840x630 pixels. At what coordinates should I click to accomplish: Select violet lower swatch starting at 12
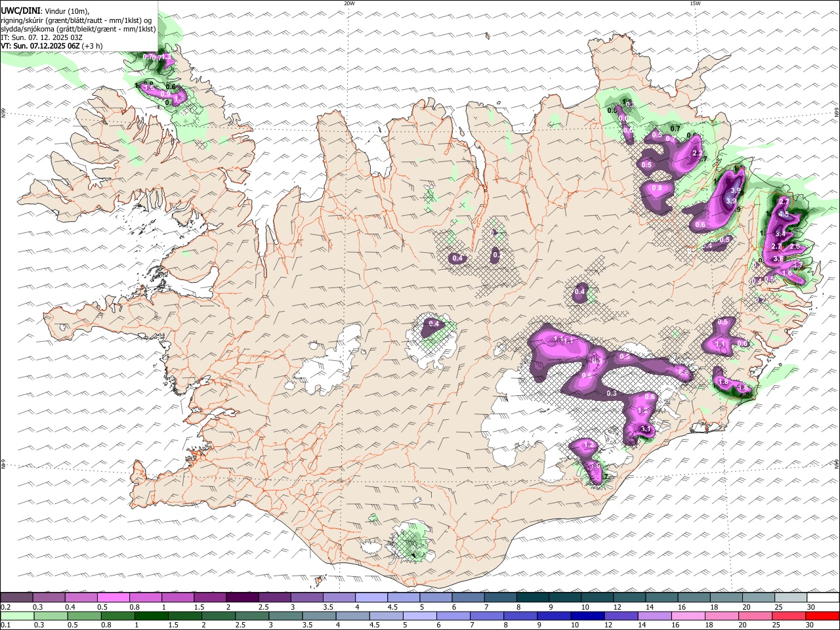point(620,616)
